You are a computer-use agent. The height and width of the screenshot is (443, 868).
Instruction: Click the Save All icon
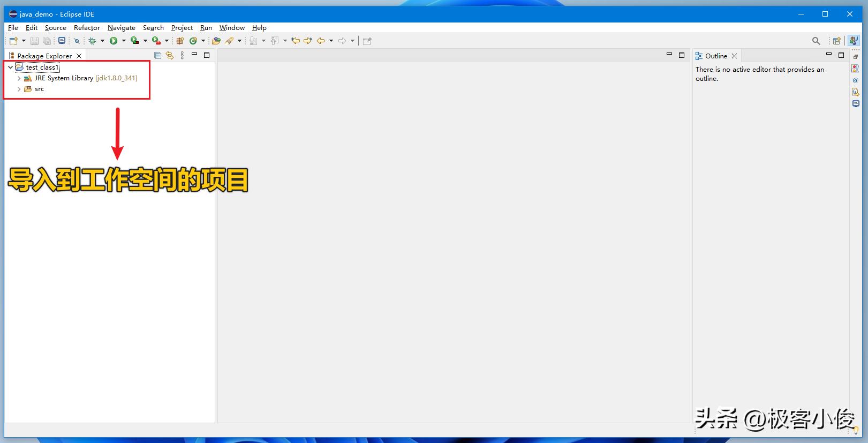point(47,41)
